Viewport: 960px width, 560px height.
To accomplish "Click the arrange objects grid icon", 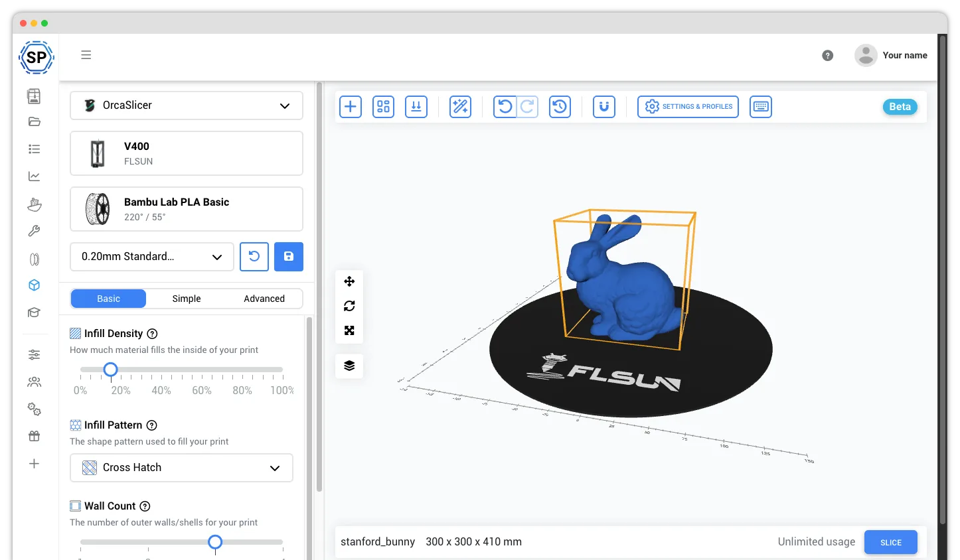I will (384, 107).
